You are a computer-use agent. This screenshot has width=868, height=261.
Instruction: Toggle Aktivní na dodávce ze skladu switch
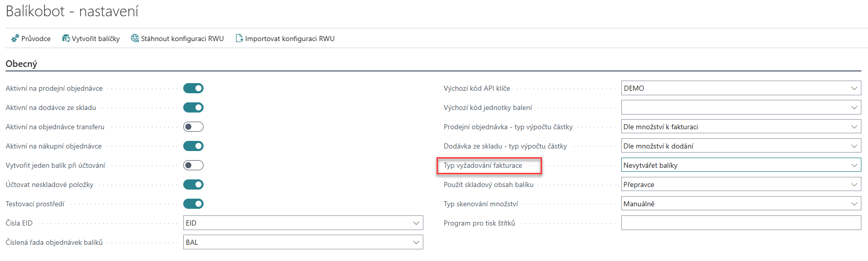(193, 107)
